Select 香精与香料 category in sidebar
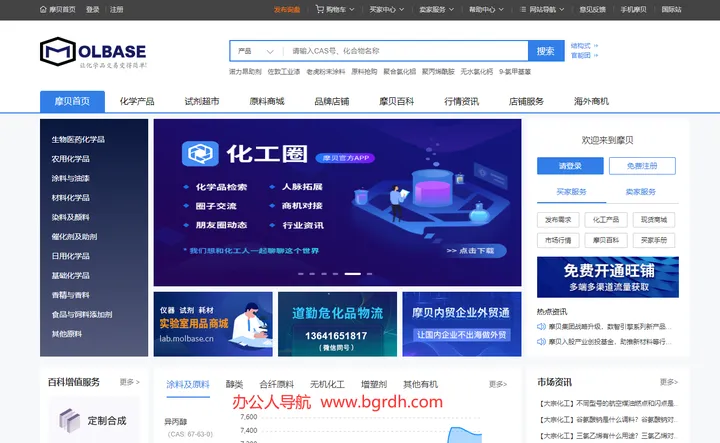The width and height of the screenshot is (720, 443). 70,295
